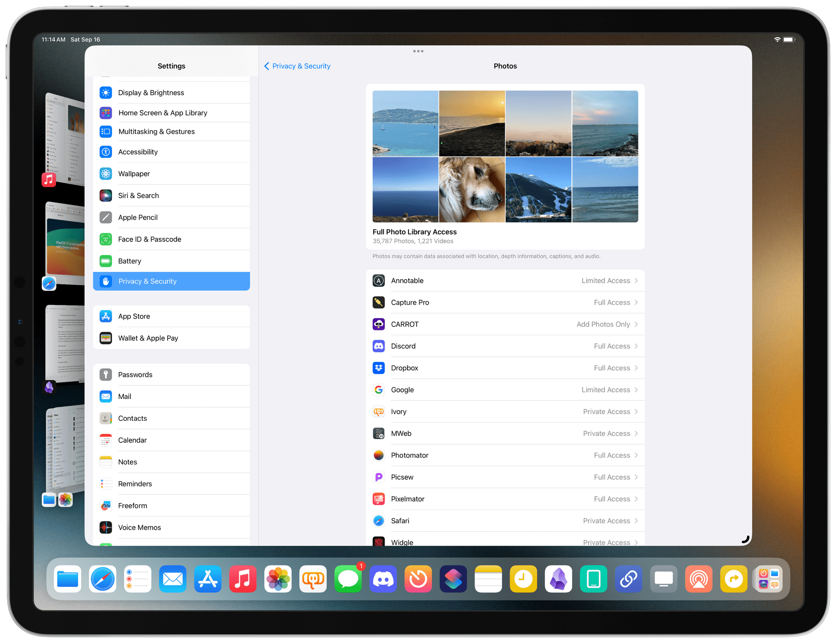Open the App Library folder in the dock

coord(769,579)
